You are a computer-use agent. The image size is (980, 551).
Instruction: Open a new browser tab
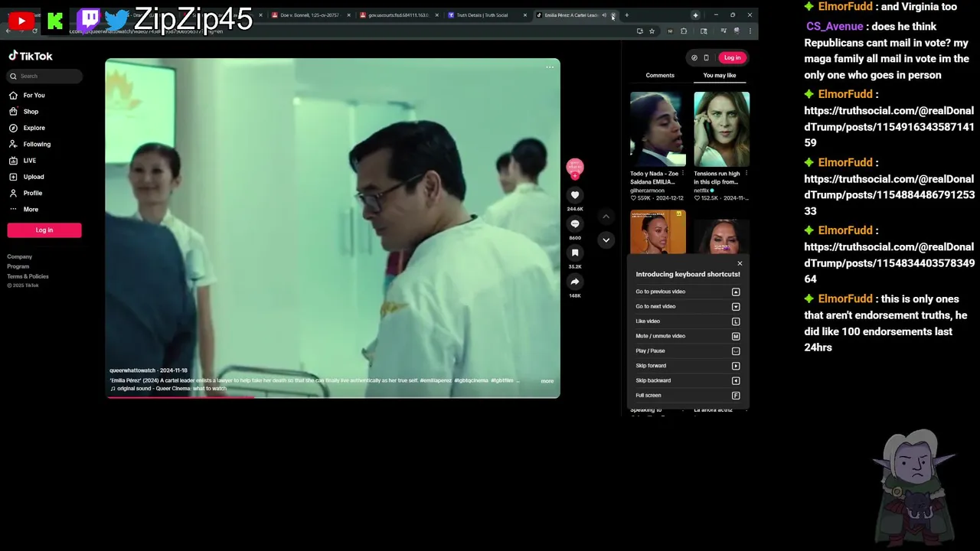pyautogui.click(x=626, y=15)
